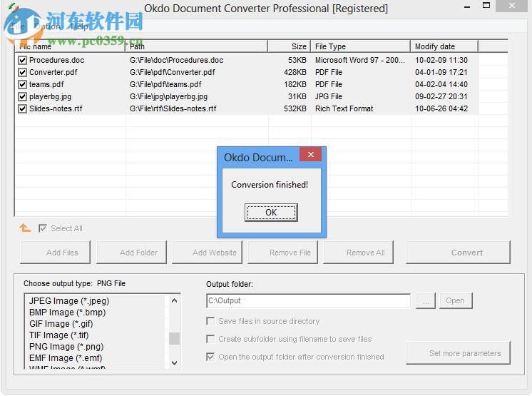Viewport: 532px width, 396px height.
Task: Toggle the playerbg.jpg file checkbox
Action: pos(22,97)
